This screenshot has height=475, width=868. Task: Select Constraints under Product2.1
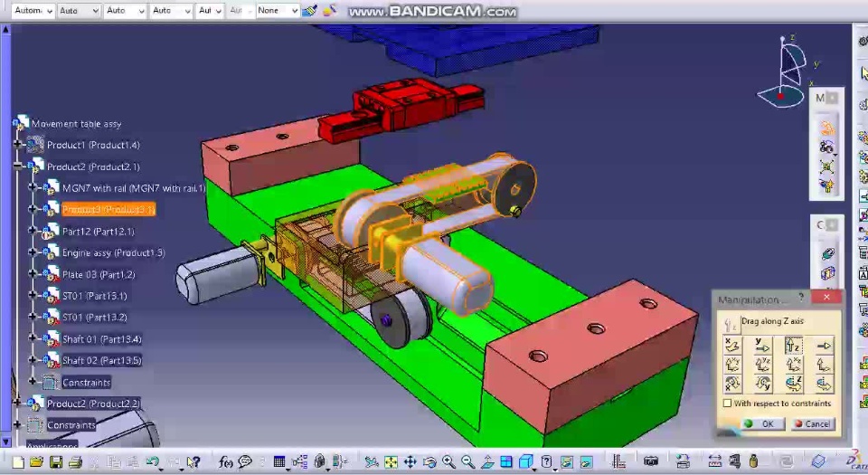tap(87, 383)
